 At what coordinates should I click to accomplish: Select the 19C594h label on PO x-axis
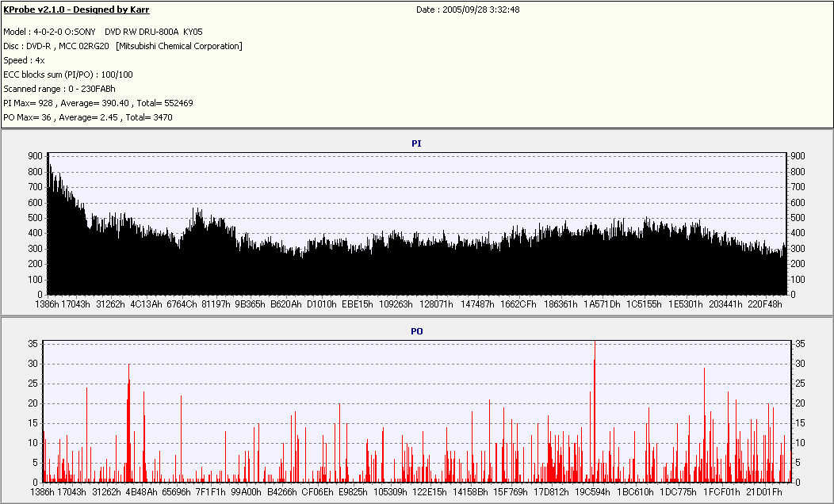click(x=593, y=492)
